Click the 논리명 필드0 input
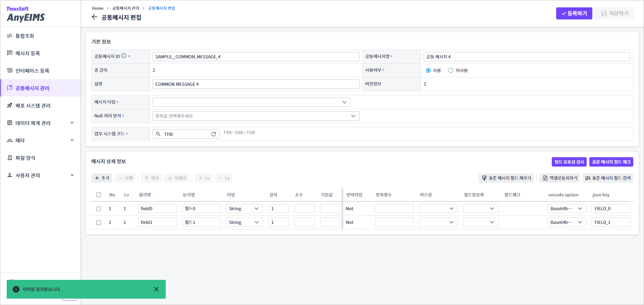Viewport: 644px width, 305px height. coord(201,208)
